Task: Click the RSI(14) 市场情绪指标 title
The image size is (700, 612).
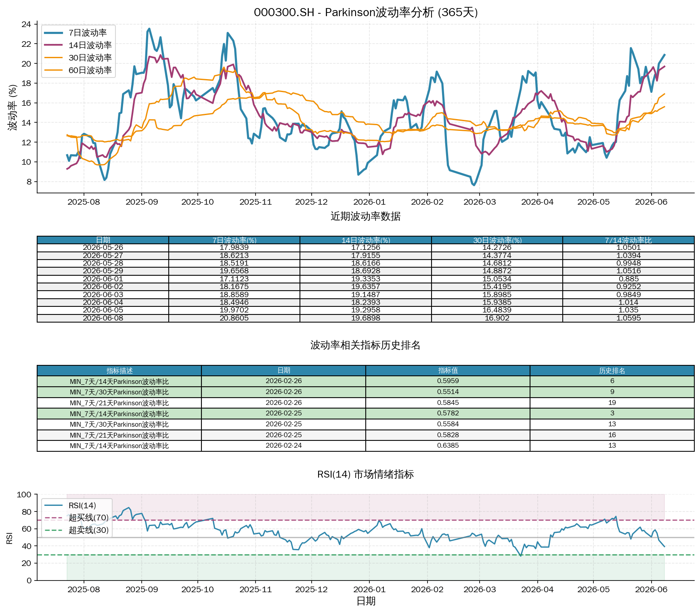Action: pyautogui.click(x=366, y=474)
